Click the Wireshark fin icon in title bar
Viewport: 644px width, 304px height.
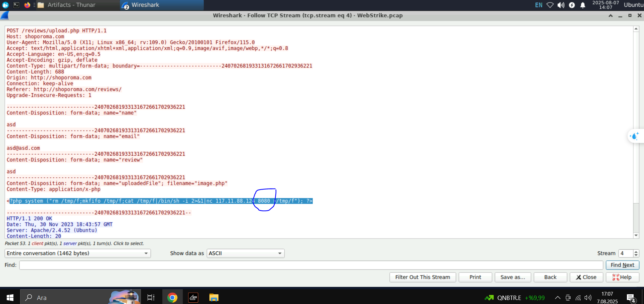(5, 15)
